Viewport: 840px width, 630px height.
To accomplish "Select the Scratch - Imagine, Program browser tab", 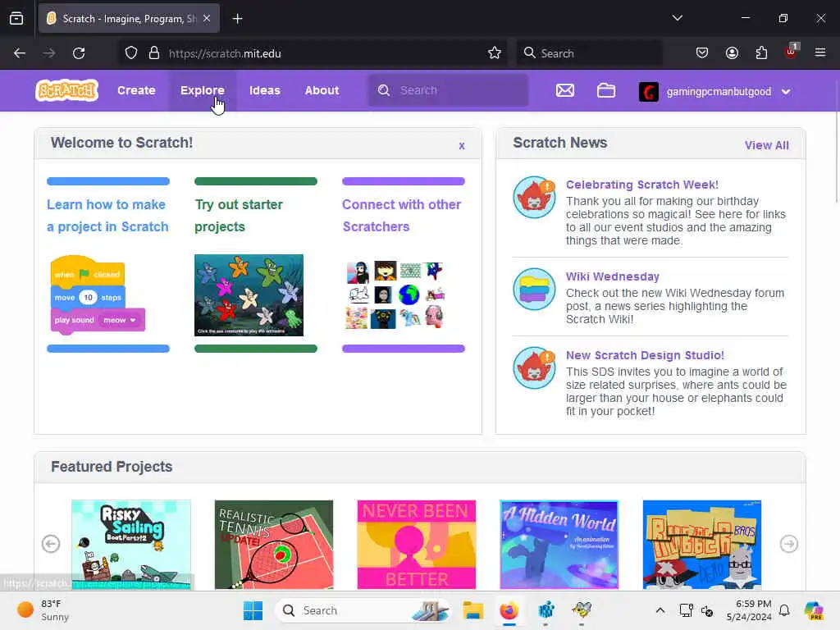I will 129,19.
